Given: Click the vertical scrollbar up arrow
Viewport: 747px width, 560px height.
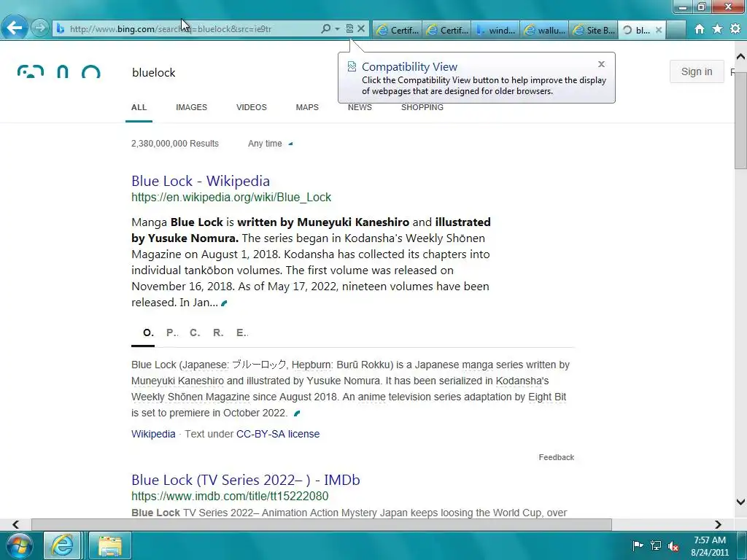Looking at the screenshot, I should coord(740,57).
